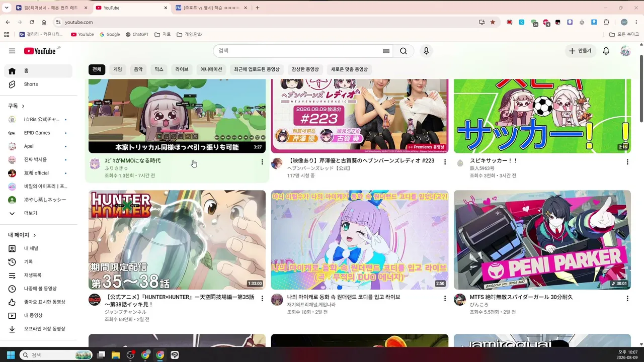Open the 모든 북마크 folder
Viewport: 644px width, 362px height.
[624, 35]
